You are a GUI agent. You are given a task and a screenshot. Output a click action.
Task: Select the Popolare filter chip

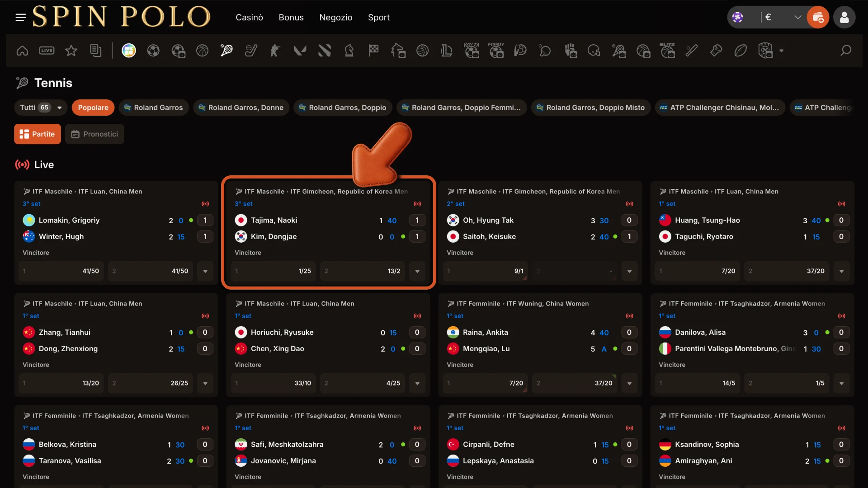pyautogui.click(x=93, y=108)
